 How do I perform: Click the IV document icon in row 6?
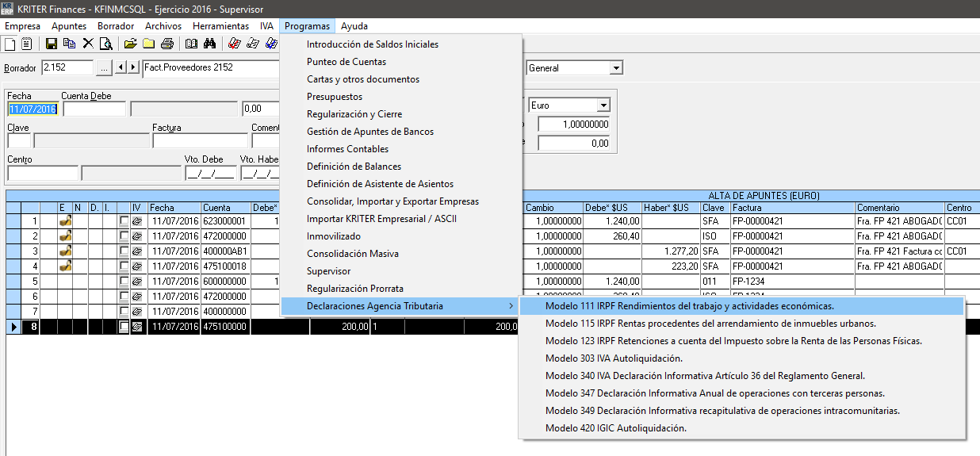138,296
